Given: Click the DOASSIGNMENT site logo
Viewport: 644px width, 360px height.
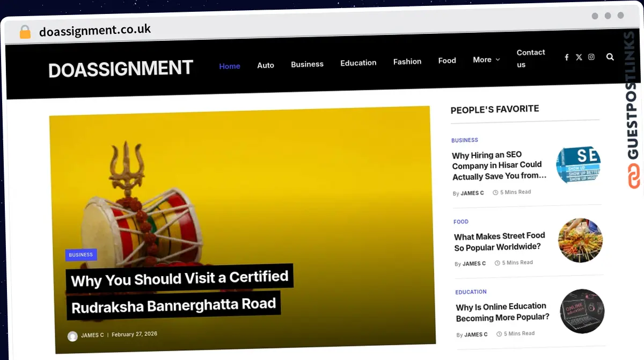Looking at the screenshot, I should (121, 69).
